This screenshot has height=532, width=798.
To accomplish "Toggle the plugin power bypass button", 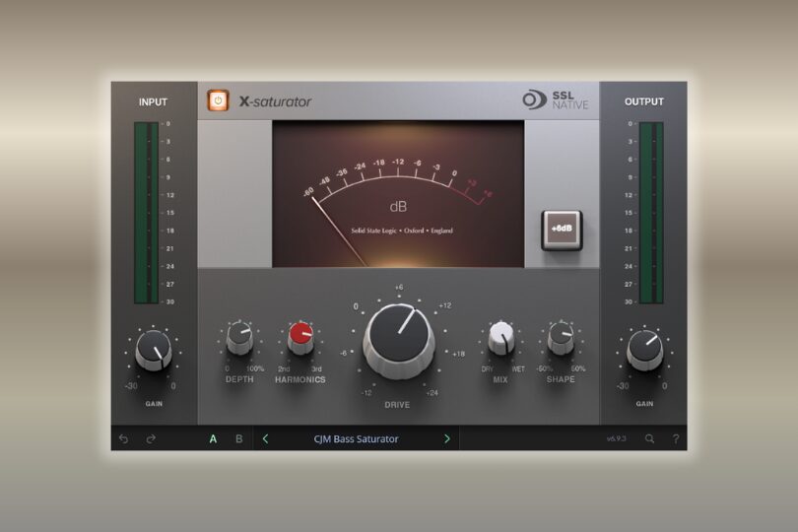I will 218,100.
